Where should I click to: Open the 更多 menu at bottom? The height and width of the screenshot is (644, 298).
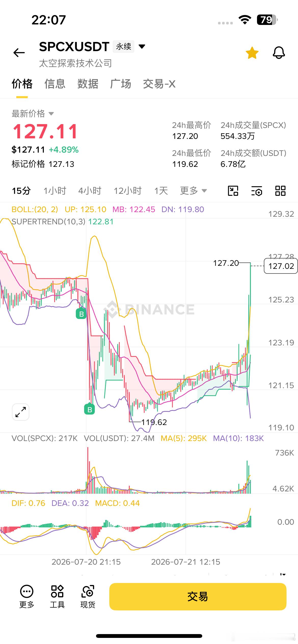click(27, 596)
